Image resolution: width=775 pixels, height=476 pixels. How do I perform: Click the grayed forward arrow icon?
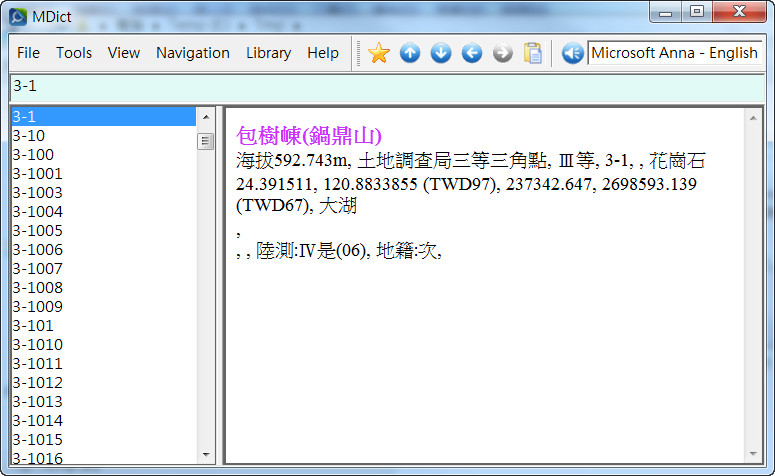pyautogui.click(x=503, y=53)
